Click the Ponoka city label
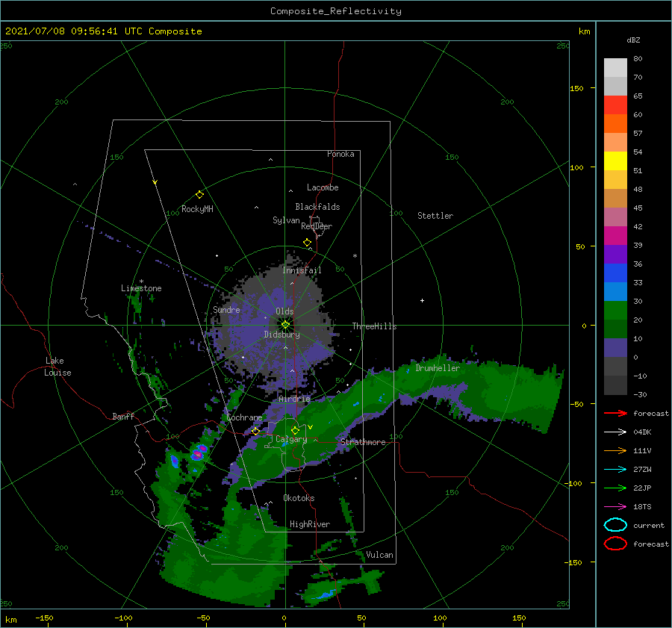Screen dimensions: 672x628 tap(340, 154)
